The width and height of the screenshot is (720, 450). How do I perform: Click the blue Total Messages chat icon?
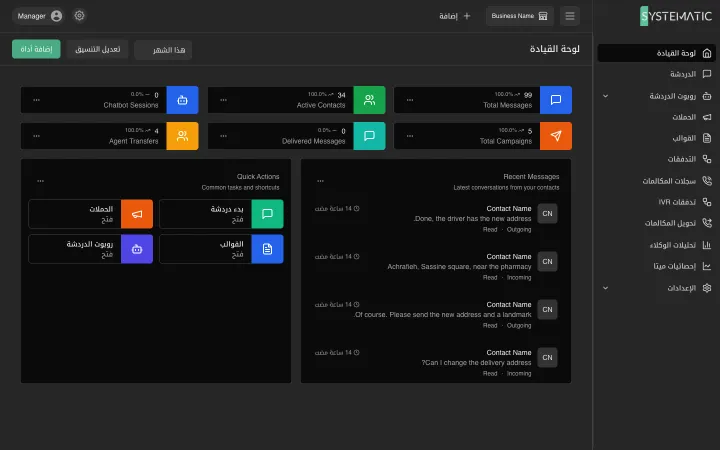click(556, 100)
